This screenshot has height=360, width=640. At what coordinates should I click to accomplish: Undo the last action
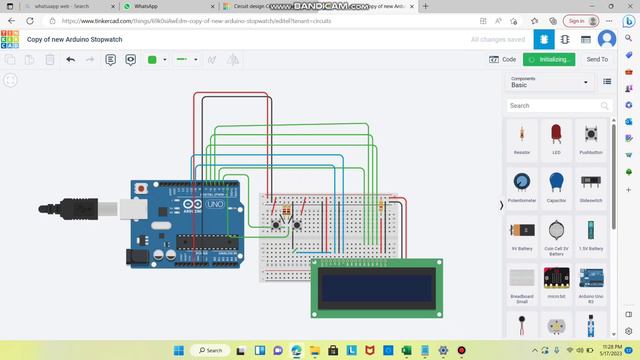[71, 60]
